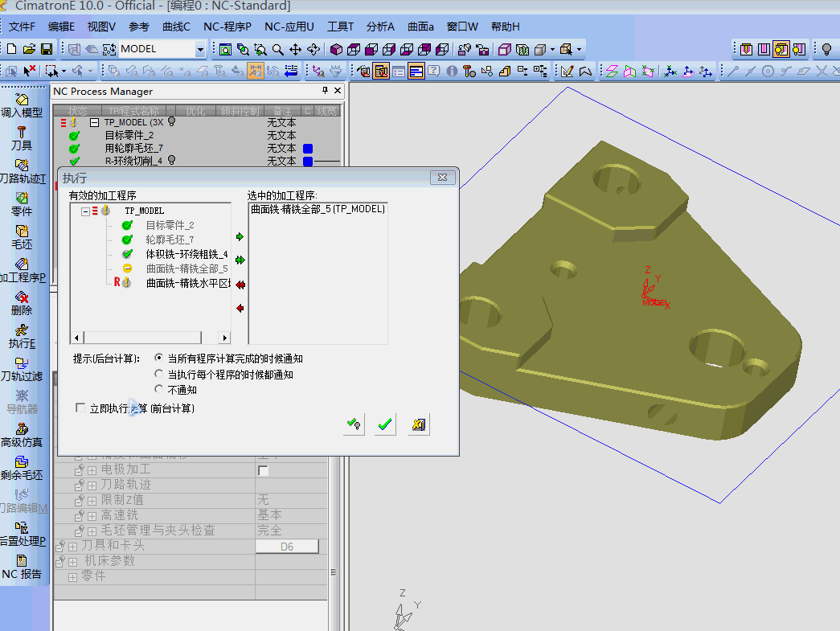Toggle light bulb next to R-环绕切削_4

pyautogui.click(x=171, y=160)
